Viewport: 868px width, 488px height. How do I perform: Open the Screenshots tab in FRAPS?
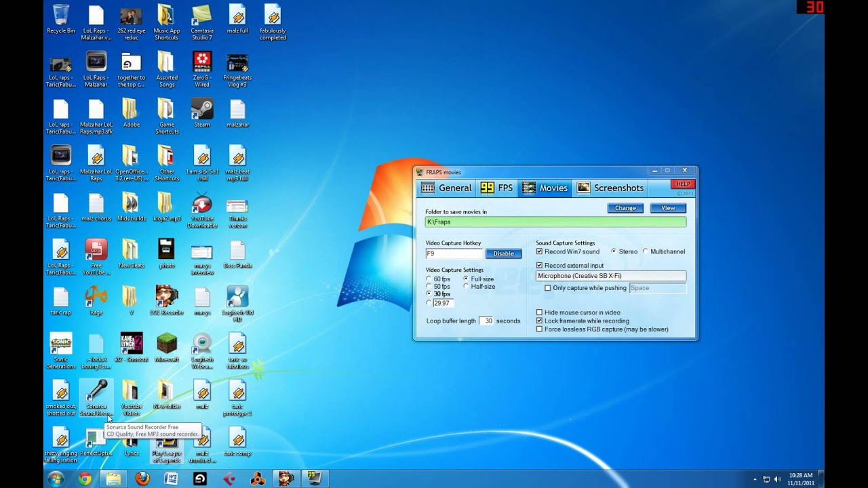pos(610,188)
